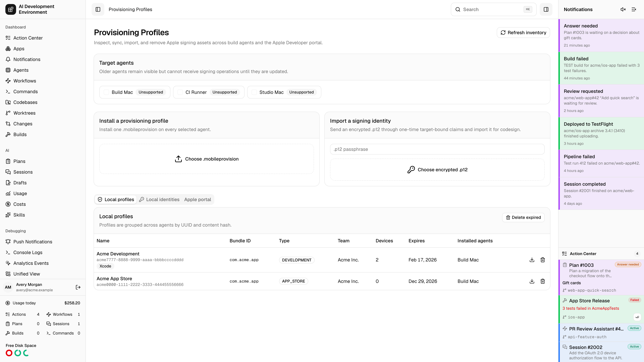The width and height of the screenshot is (644, 362).
Task: Switch to Local profiles tab
Action: tap(116, 200)
